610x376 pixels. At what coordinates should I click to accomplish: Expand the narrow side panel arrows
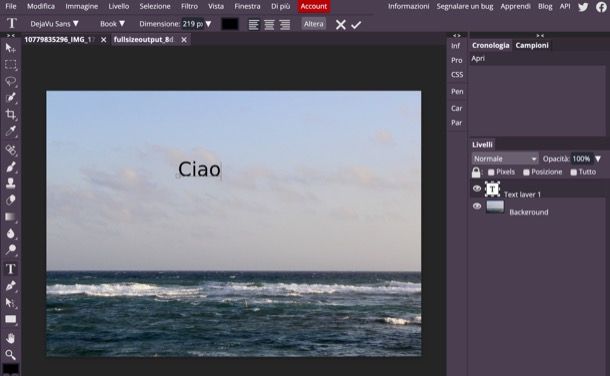coord(457,35)
